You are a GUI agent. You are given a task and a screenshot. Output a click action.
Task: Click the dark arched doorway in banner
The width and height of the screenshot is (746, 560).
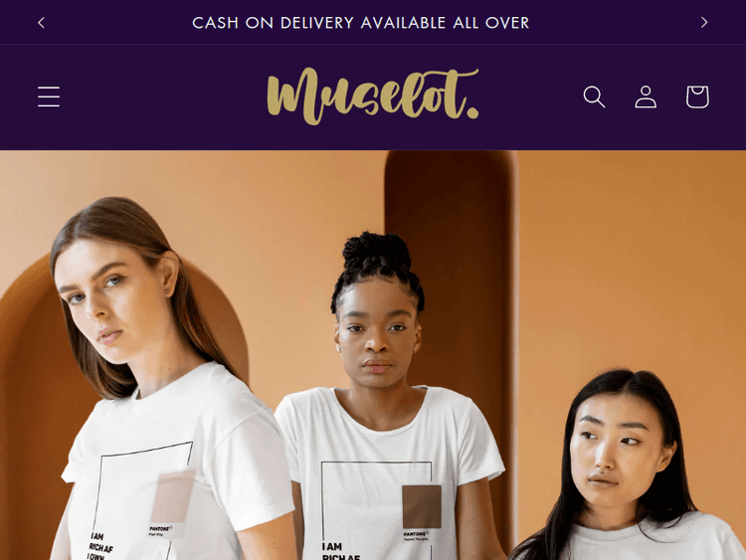point(451,285)
